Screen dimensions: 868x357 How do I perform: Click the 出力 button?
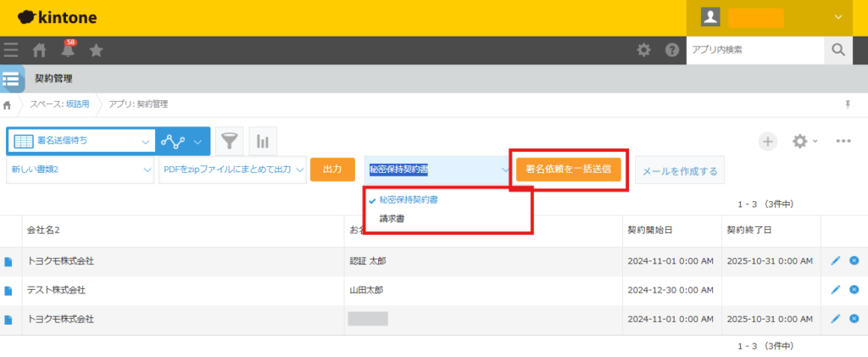pyautogui.click(x=332, y=170)
